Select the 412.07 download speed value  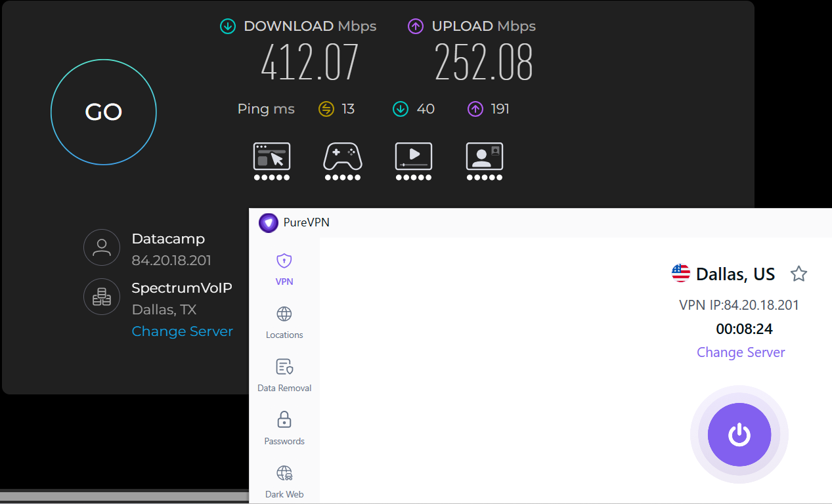(x=310, y=63)
